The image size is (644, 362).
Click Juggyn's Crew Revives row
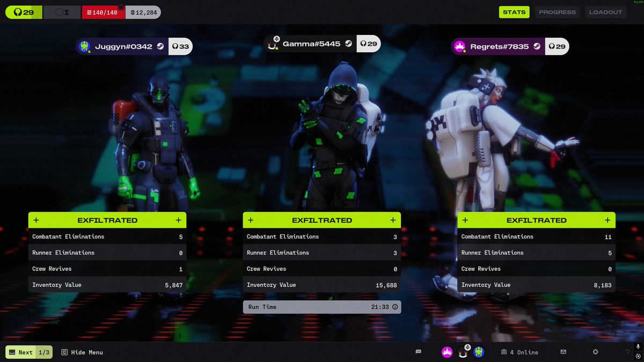point(107,269)
